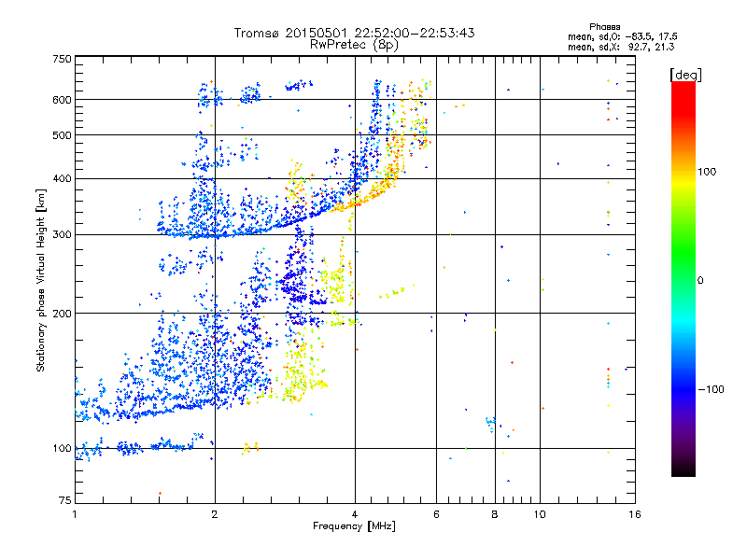Click the rainbow phase colorbar
This screenshot has height=560, width=747.
684,279
